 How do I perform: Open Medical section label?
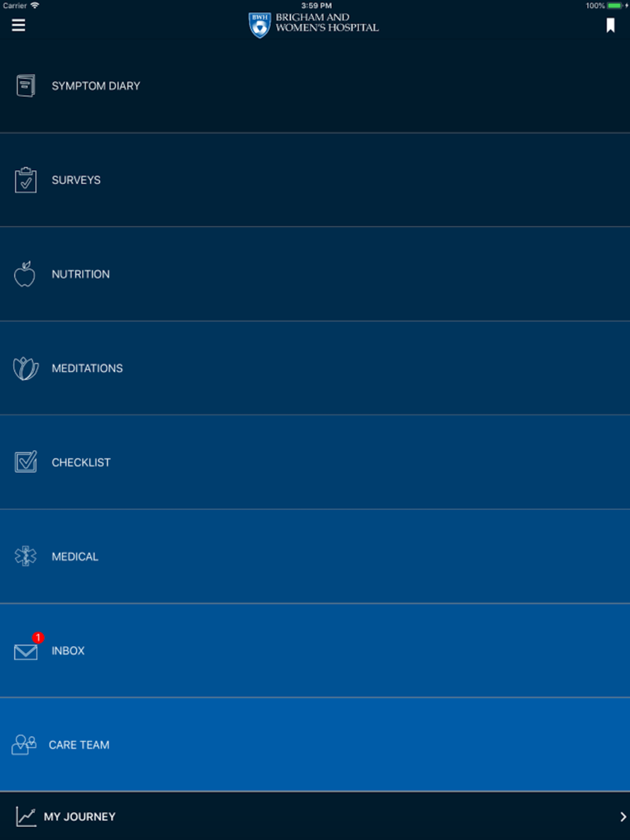(75, 557)
